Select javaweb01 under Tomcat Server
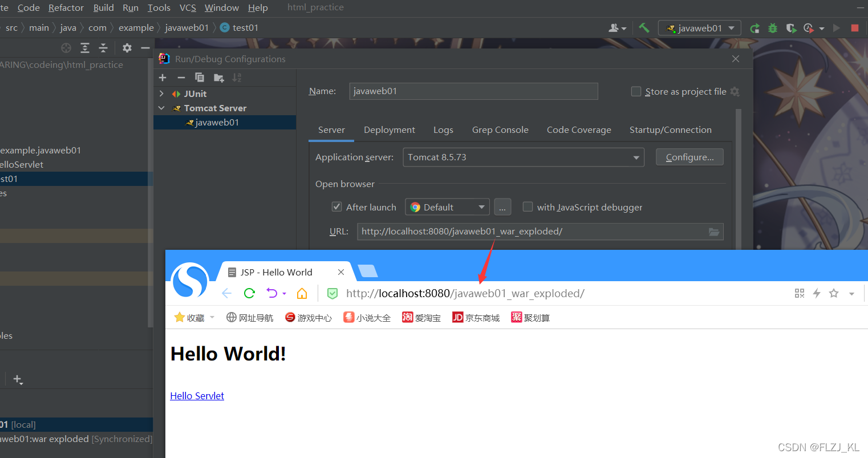Viewport: 868px width, 458px height. pos(225,122)
